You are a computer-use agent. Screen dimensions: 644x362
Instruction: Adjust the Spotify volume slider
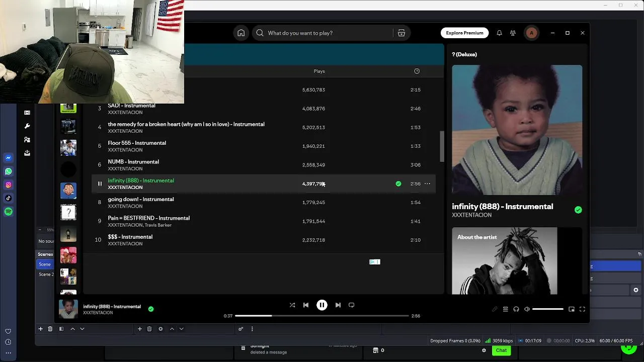pyautogui.click(x=548, y=309)
